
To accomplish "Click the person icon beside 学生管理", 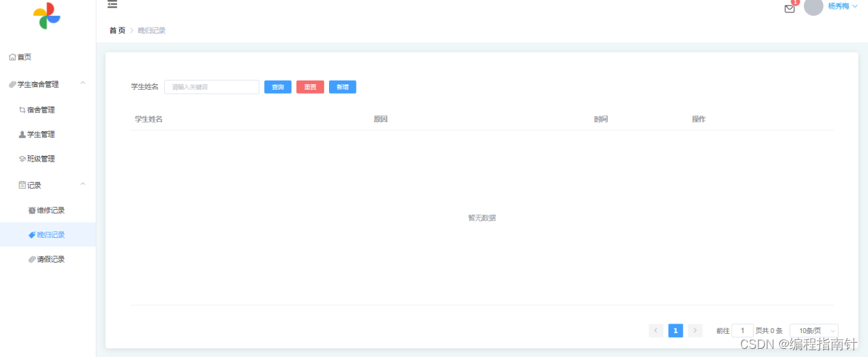I will click(23, 134).
